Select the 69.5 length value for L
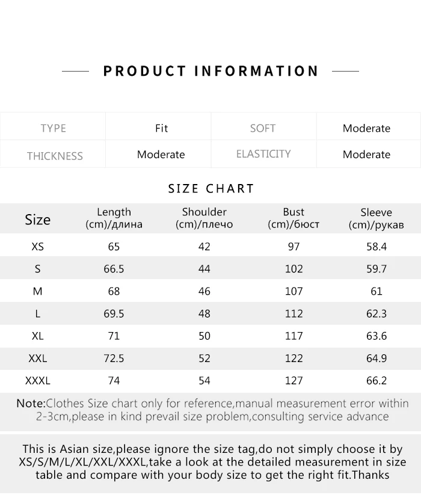This screenshot has height=504, width=421. (x=114, y=314)
